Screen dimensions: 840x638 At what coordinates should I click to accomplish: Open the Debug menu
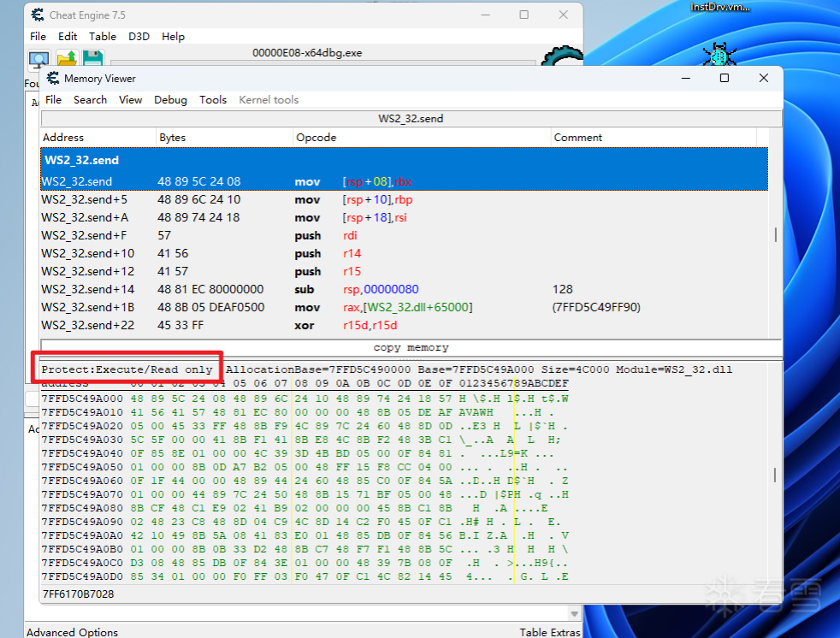170,100
